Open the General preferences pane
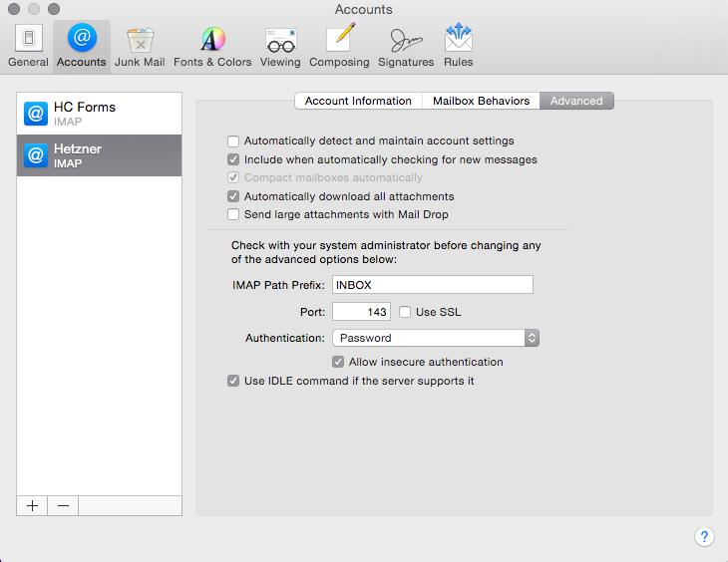The width and height of the screenshot is (728, 562). (x=28, y=47)
